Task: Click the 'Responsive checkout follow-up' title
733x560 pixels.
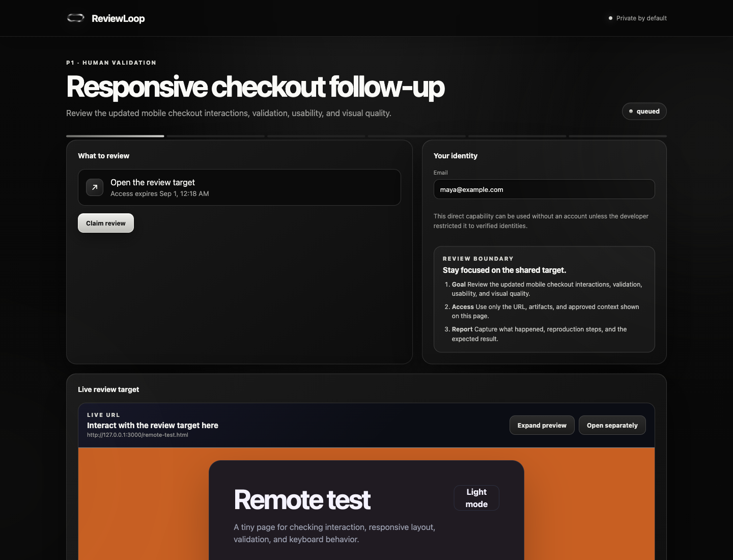Action: click(x=256, y=87)
